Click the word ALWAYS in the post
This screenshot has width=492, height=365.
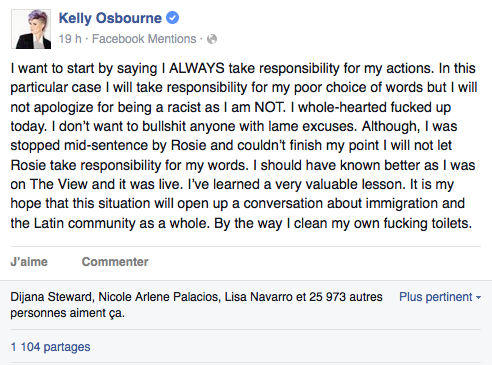(x=197, y=68)
